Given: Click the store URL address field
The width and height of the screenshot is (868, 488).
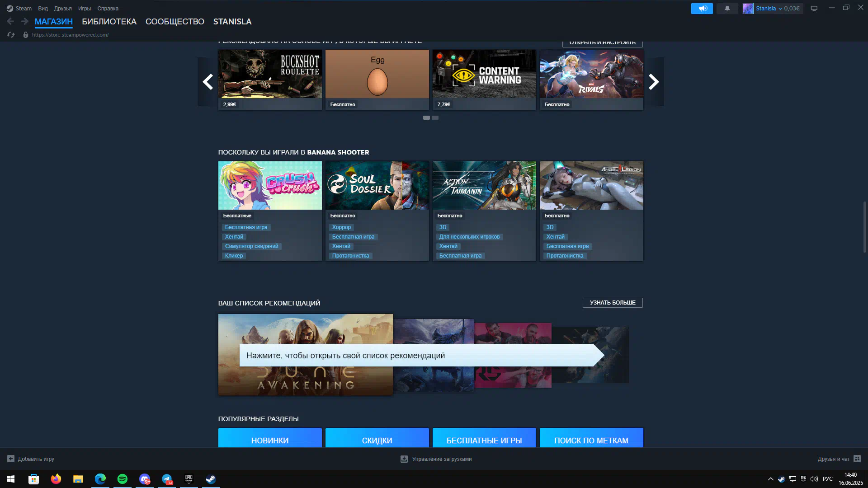Looking at the screenshot, I should pos(70,35).
